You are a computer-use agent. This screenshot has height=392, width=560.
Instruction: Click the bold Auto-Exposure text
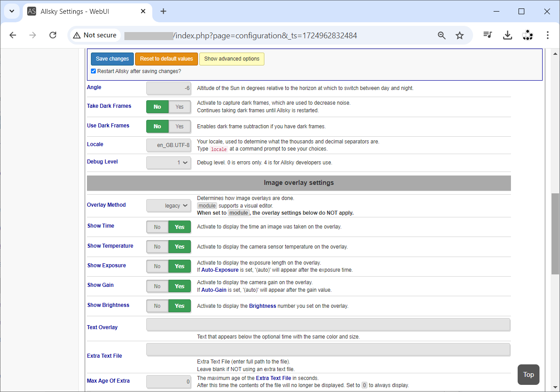tap(221, 270)
